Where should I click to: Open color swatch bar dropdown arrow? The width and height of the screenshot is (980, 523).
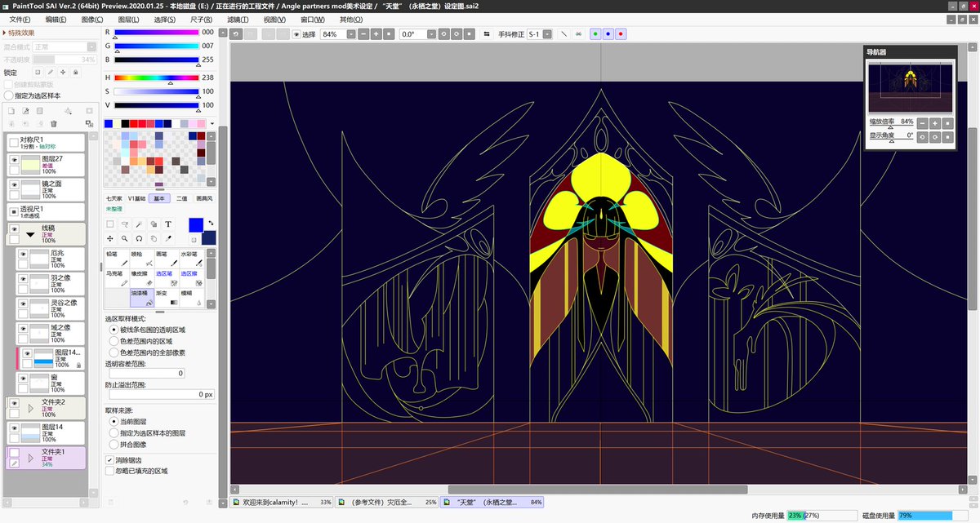pos(212,124)
